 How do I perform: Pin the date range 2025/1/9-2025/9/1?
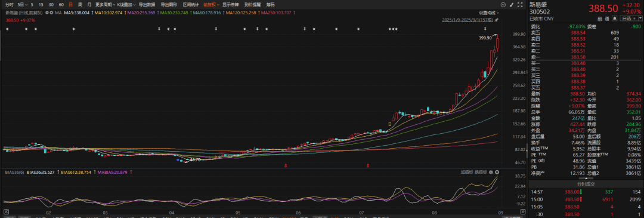(x=496, y=20)
